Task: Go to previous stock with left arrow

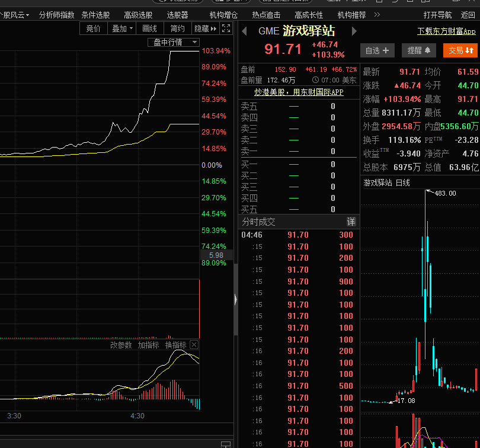Action: pos(244,31)
